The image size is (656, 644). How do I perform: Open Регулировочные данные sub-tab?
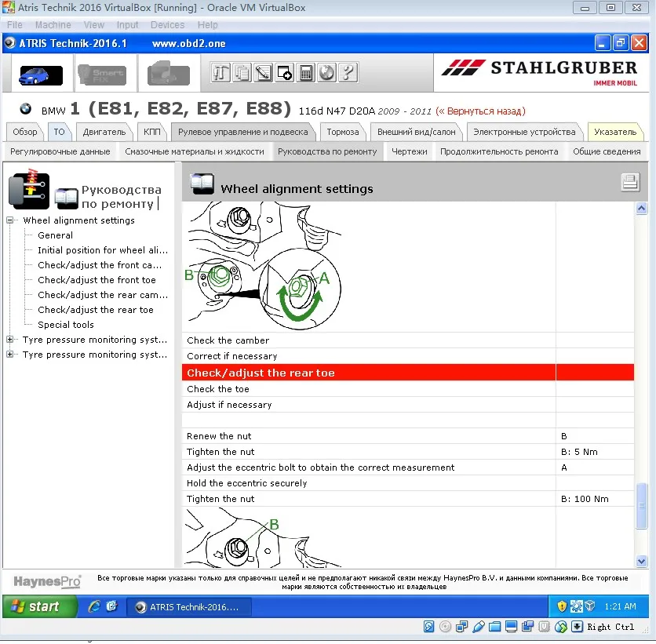pyautogui.click(x=60, y=151)
